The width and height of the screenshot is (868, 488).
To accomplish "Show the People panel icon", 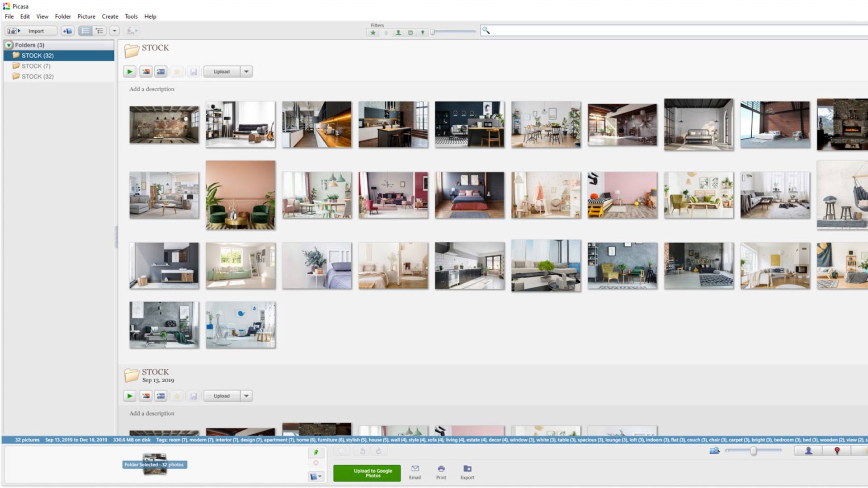I will 808,450.
